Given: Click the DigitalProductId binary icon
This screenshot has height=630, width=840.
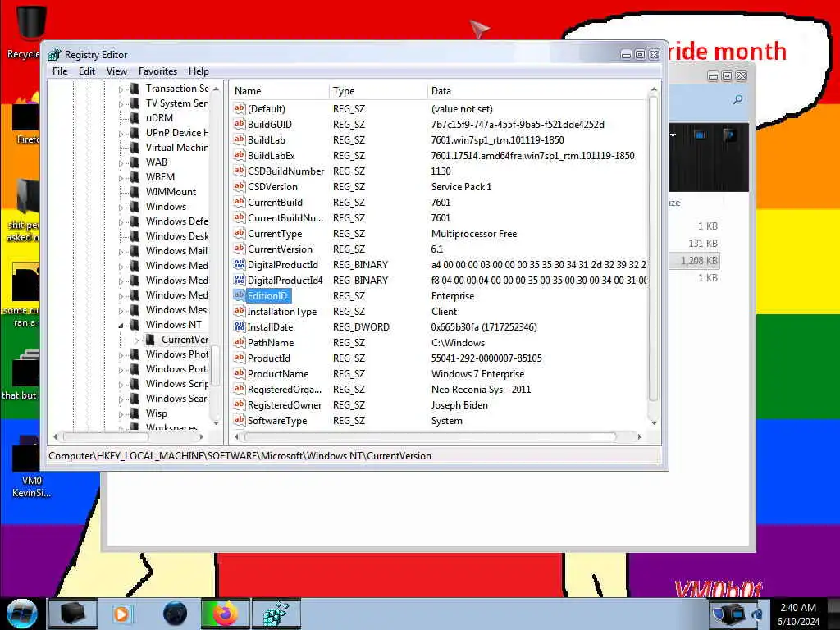Looking at the screenshot, I should (x=240, y=264).
